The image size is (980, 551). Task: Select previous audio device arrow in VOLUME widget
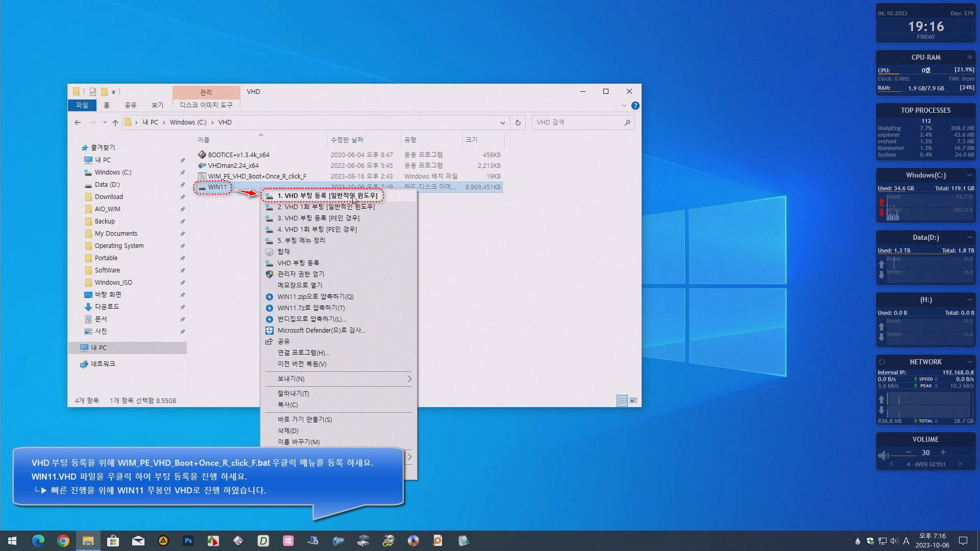click(892, 464)
